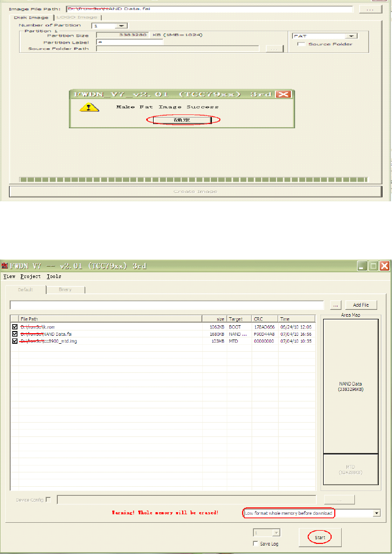The width and height of the screenshot is (392, 554).
Task: Browse for the Image File Path
Action: 370,9
